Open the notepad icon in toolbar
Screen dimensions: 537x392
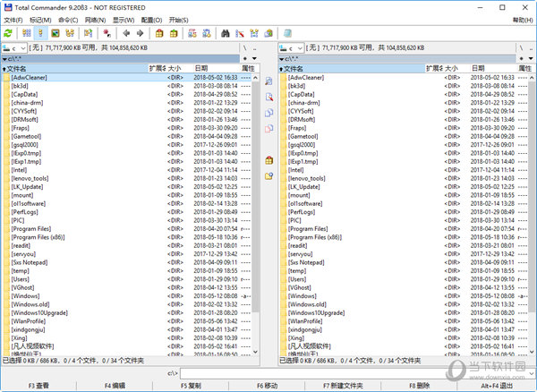(287, 33)
